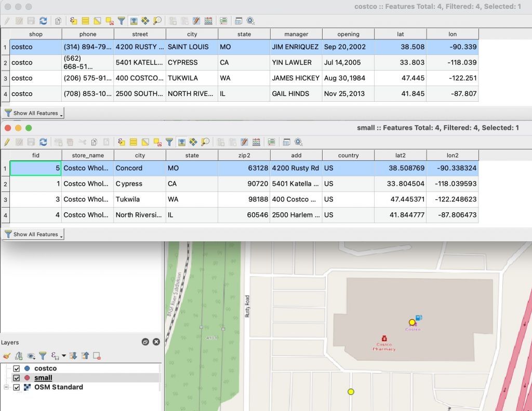Filter legend by map content
The width and height of the screenshot is (532, 411).
43,356
